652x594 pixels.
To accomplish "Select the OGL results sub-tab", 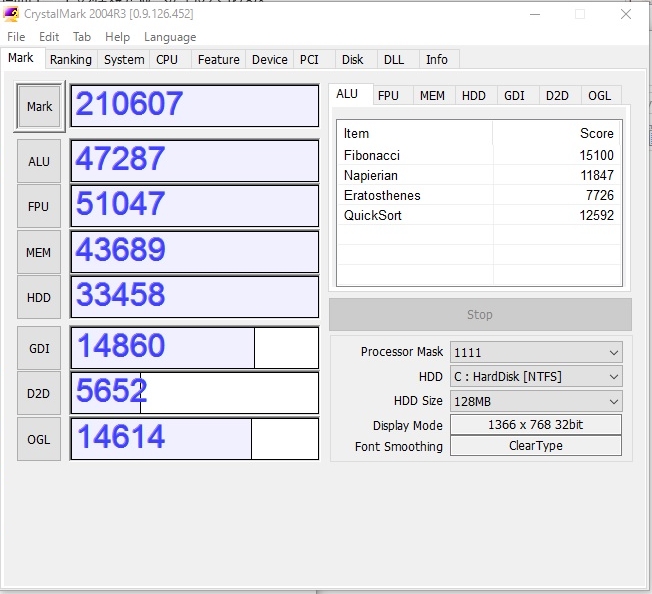I will (x=600, y=96).
